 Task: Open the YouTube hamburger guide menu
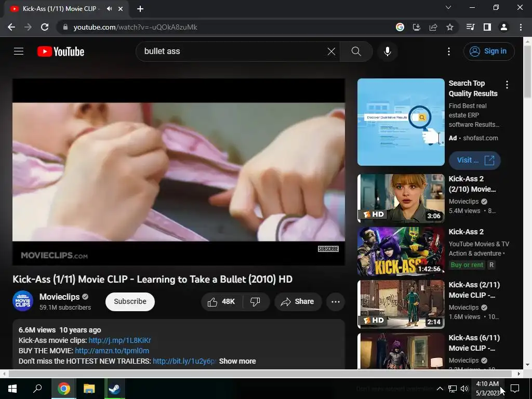(19, 51)
